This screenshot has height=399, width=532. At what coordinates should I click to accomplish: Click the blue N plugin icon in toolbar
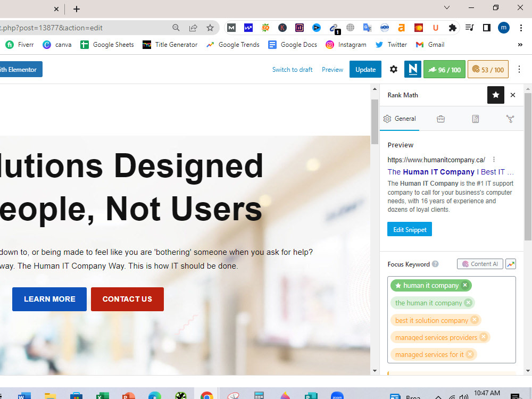tap(413, 70)
